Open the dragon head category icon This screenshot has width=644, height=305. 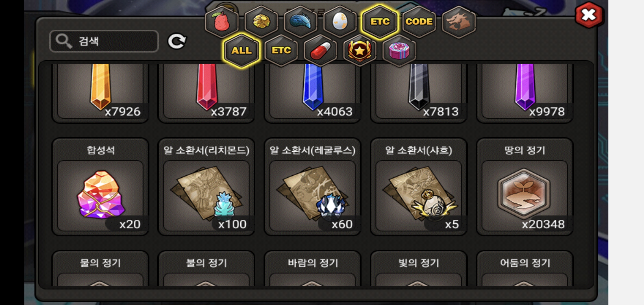click(458, 22)
